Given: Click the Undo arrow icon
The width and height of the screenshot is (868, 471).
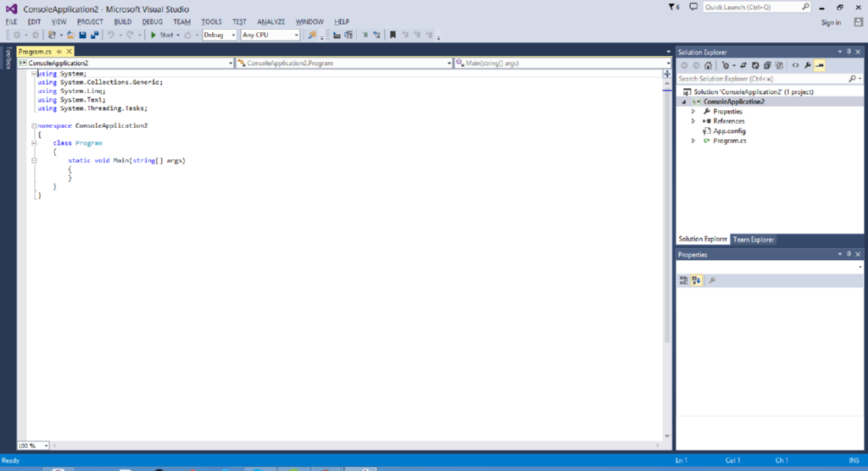Looking at the screenshot, I should [x=111, y=35].
